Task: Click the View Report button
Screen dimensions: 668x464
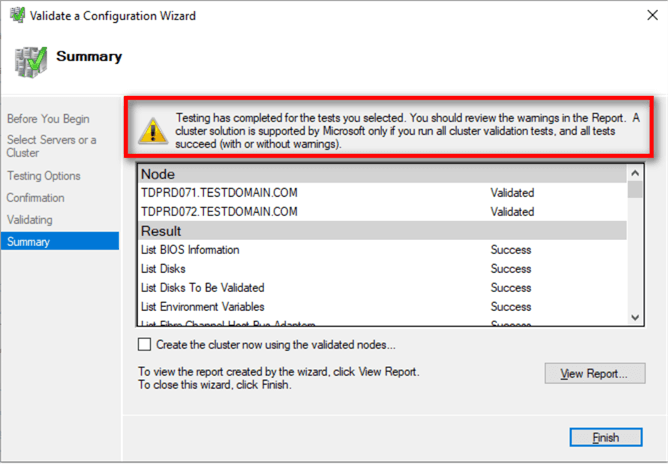Action: point(594,374)
